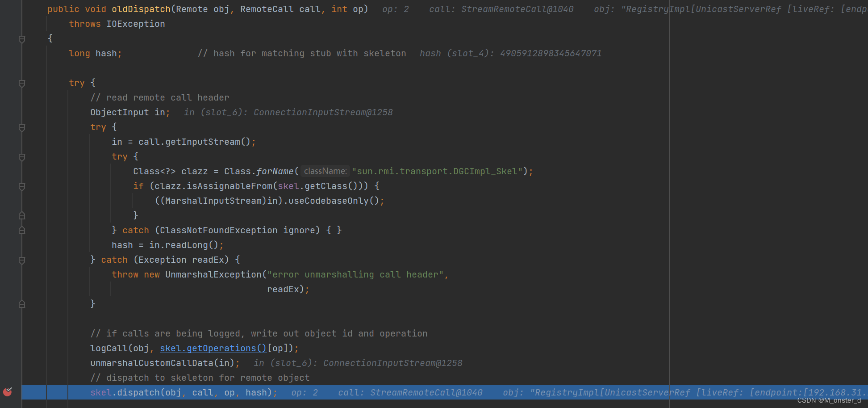Screen dimensions: 868x408
Task: Click the 'ObjectInput in;' declaration
Action: tap(130, 112)
